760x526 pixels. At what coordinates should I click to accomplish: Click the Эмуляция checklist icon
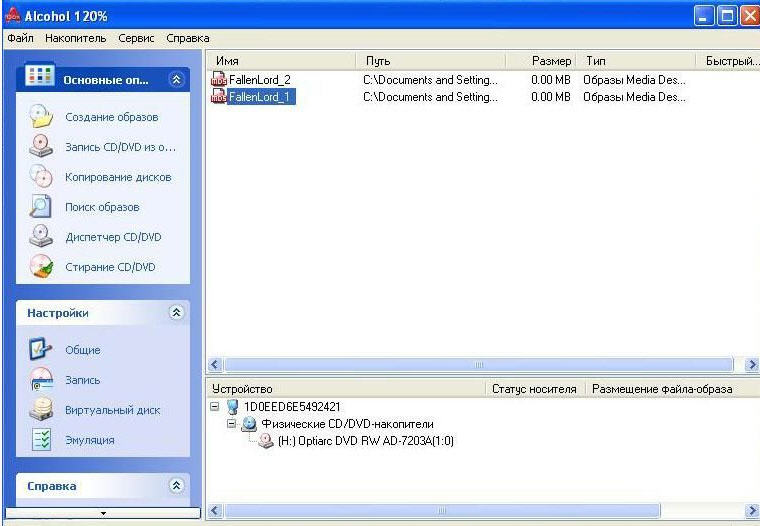point(41,439)
